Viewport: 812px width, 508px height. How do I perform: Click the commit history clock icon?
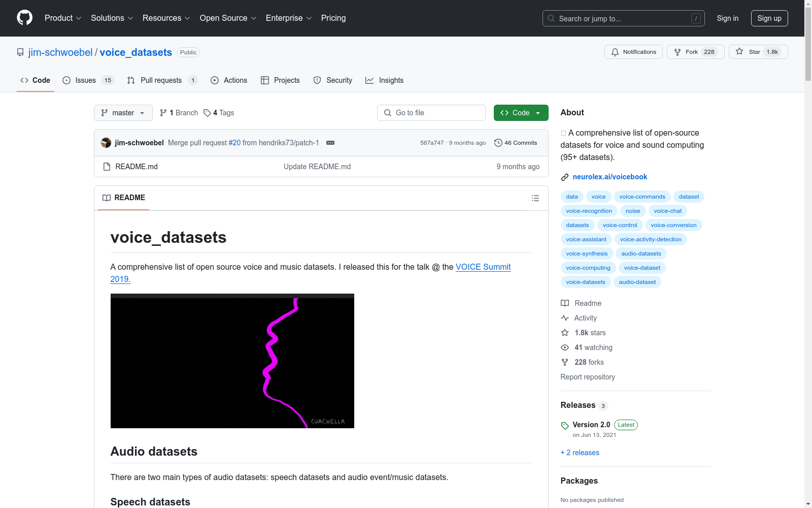coord(498,143)
